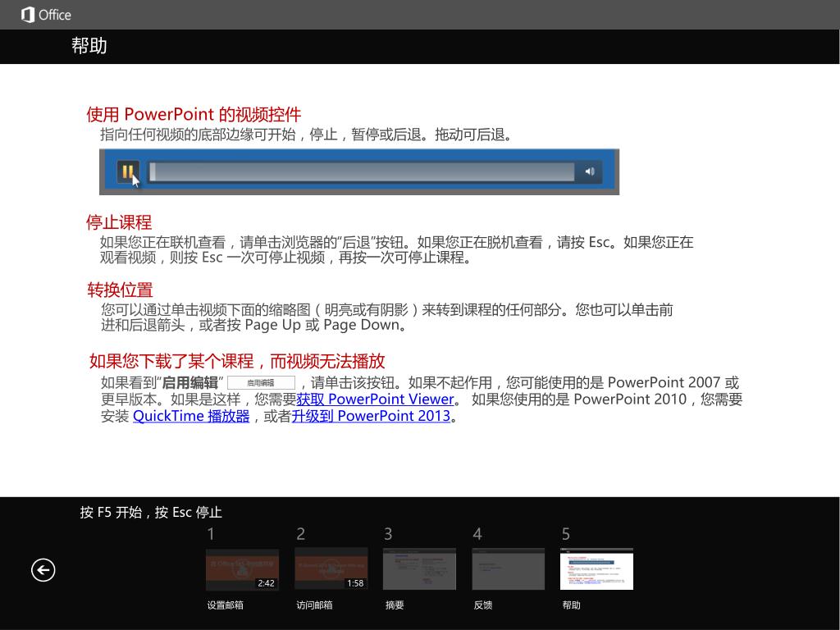Viewport: 840px width, 630px height.
Task: Open the QuickTime 播放器 link
Action: 191,416
